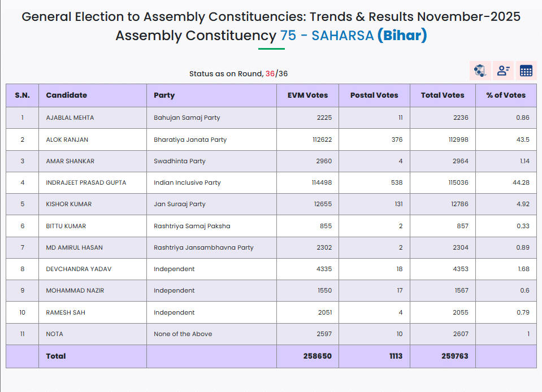Select candidate INDRAJEET PRASAD GUPTA row
This screenshot has height=392, width=542.
(86, 182)
